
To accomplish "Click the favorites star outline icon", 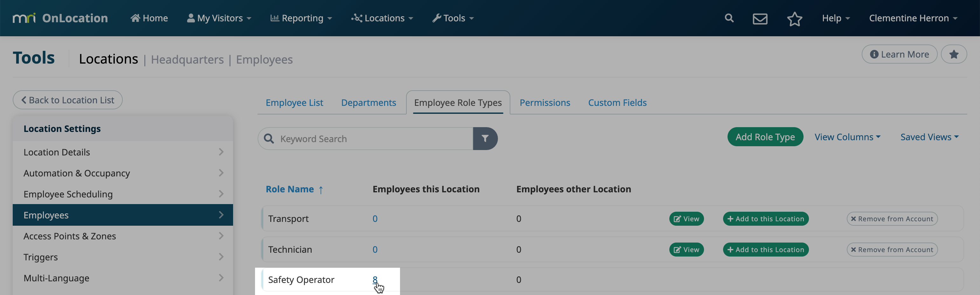I will tap(794, 19).
